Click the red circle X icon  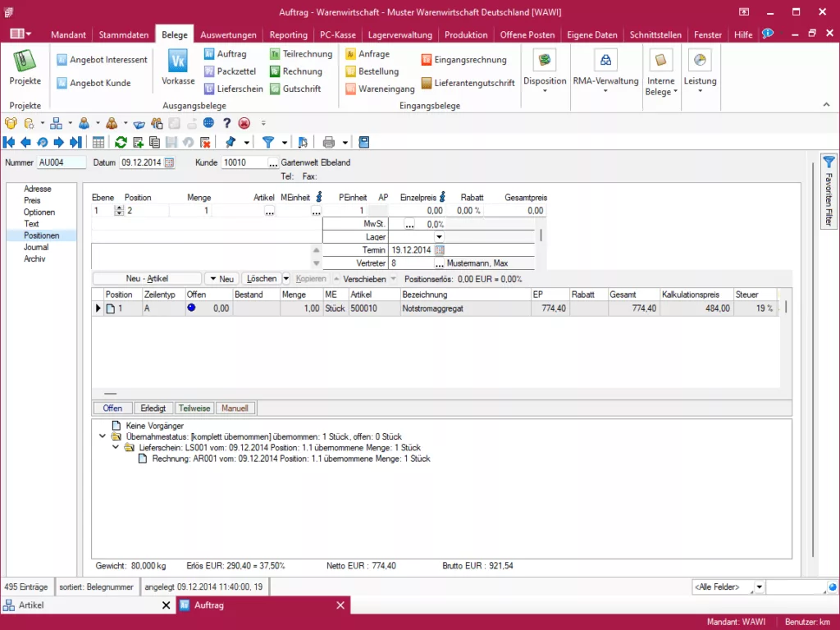tap(244, 123)
